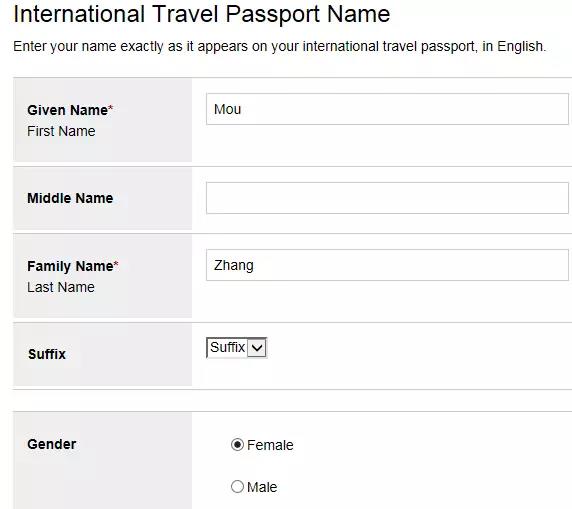Select the Female radio button
The height and width of the screenshot is (509, 572).
point(237,445)
